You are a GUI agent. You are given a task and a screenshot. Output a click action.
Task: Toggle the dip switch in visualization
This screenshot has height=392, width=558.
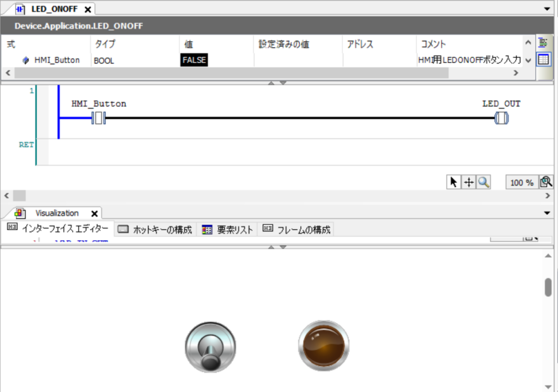tap(211, 346)
